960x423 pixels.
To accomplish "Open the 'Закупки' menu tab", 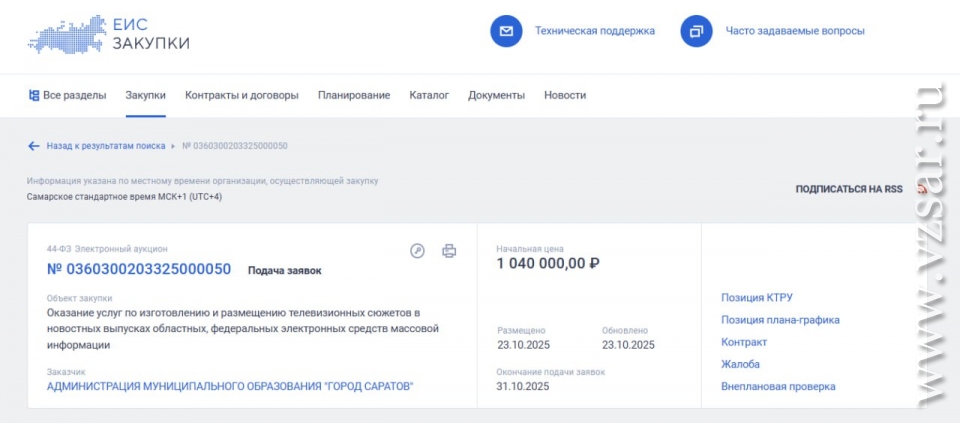I will 145,95.
